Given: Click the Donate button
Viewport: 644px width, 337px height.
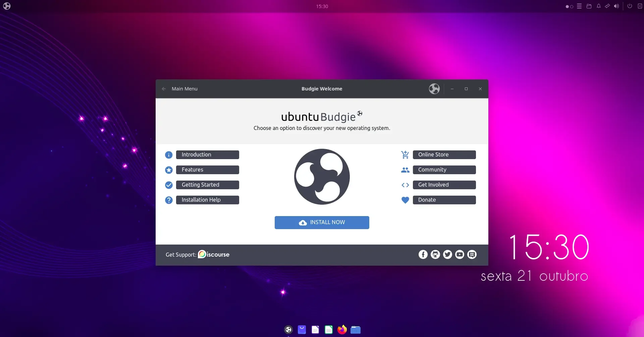Looking at the screenshot, I should 444,200.
